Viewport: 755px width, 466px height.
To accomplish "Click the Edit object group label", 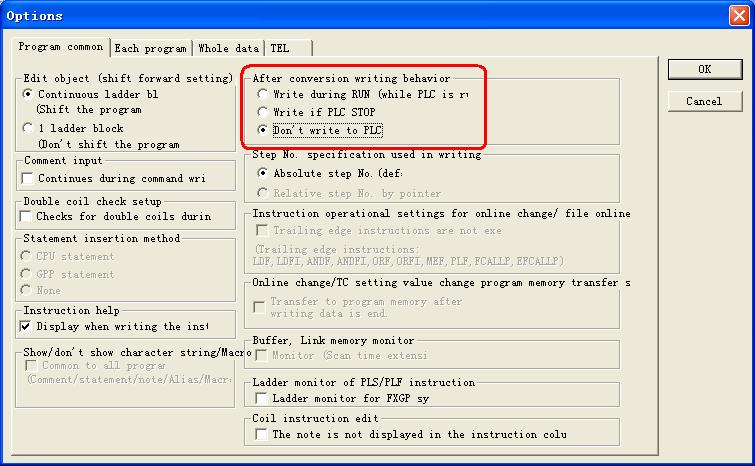I will pos(127,78).
